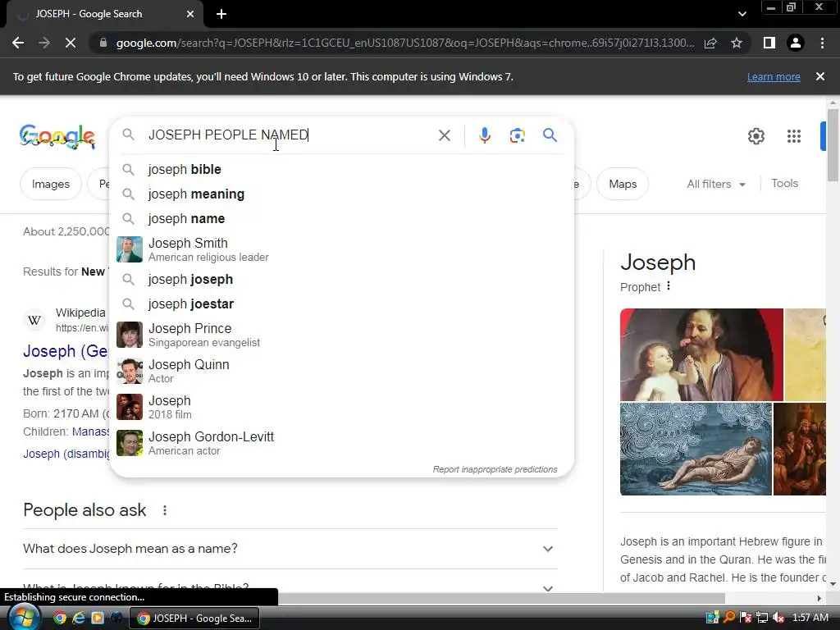This screenshot has width=840, height=630.
Task: Click inside the Google search field
Action: [290, 135]
